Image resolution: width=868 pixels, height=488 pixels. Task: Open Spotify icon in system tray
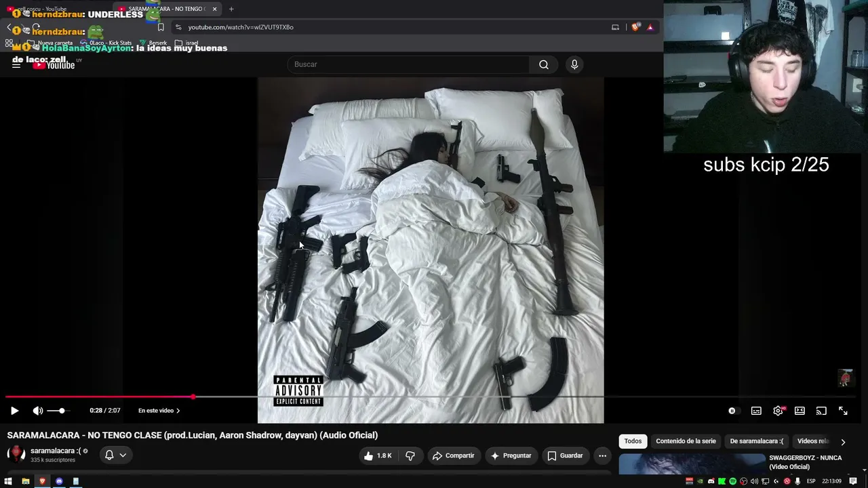pyautogui.click(x=733, y=481)
